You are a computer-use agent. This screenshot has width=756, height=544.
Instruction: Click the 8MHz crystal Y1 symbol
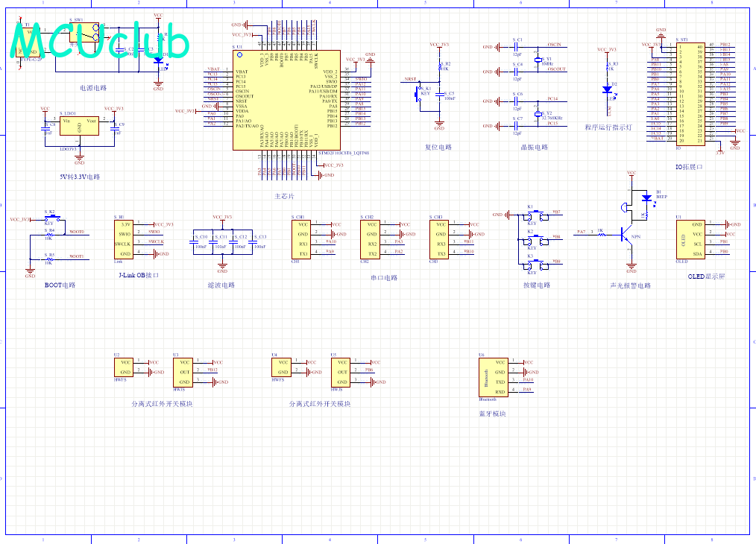tap(538, 60)
